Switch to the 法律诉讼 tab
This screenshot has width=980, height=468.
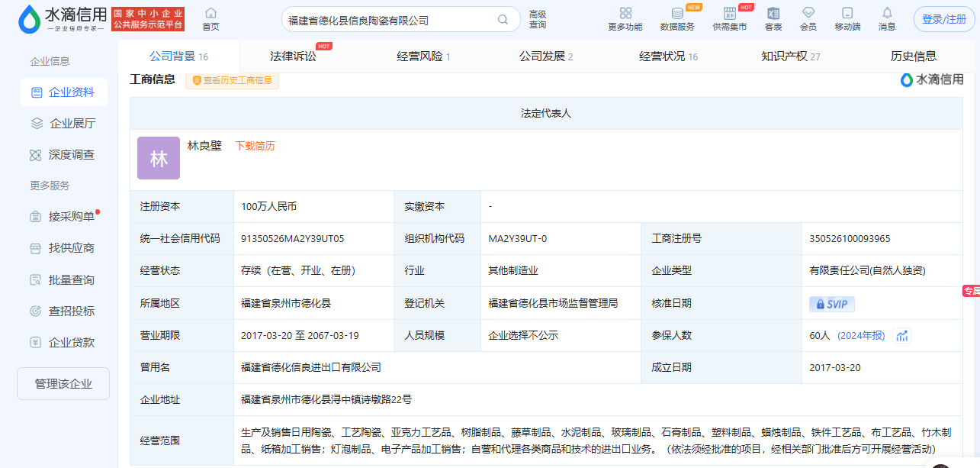pos(293,56)
